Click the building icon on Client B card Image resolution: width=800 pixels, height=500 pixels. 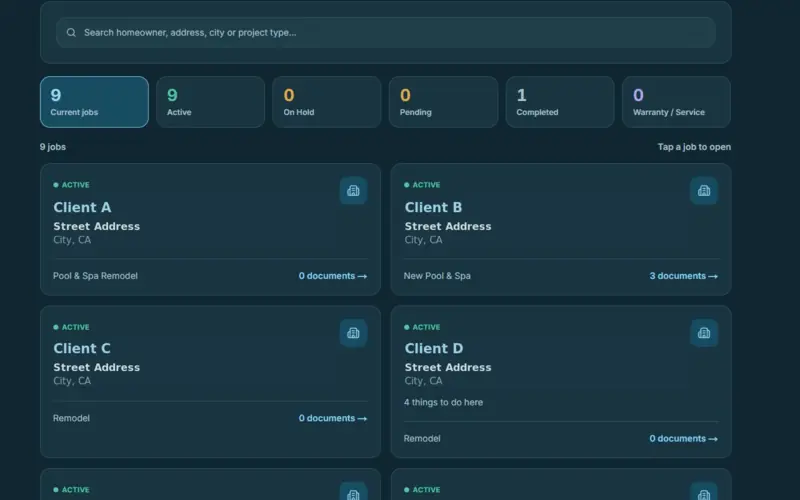704,191
